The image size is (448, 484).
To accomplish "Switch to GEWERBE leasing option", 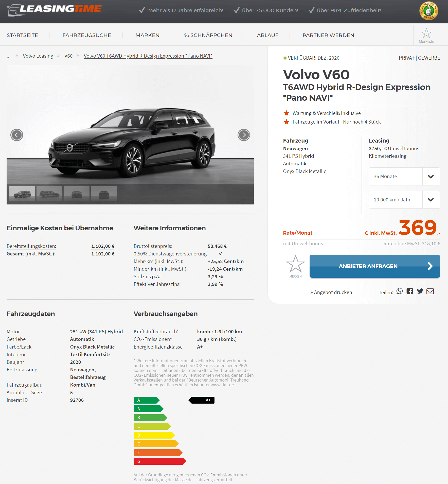I will coord(429,58).
